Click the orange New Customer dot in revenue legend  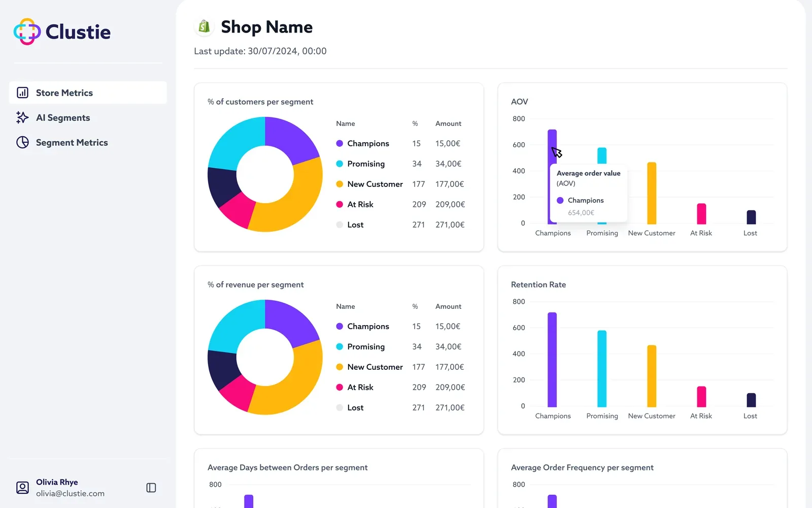340,367
